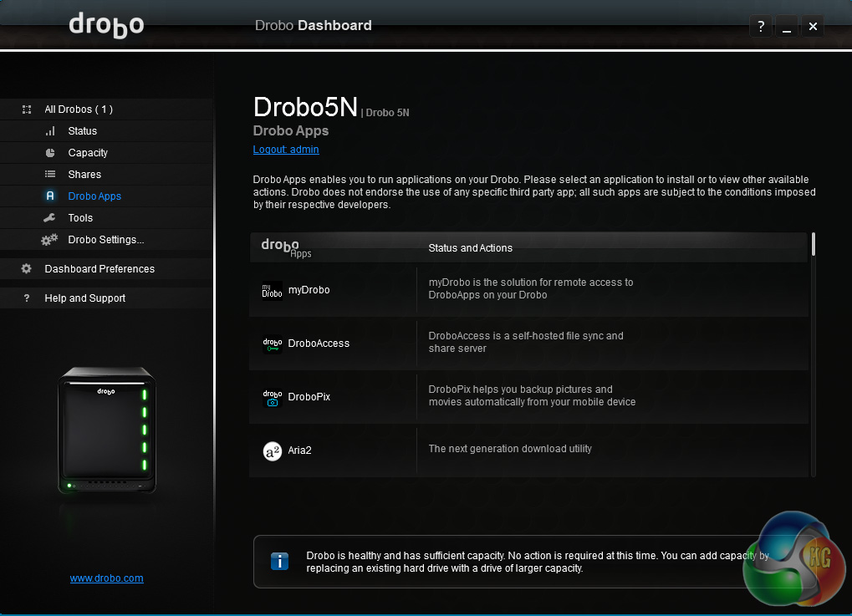Screen dimensions: 852x616
Task: Click the Status bar-chart icon
Action: [x=50, y=131]
